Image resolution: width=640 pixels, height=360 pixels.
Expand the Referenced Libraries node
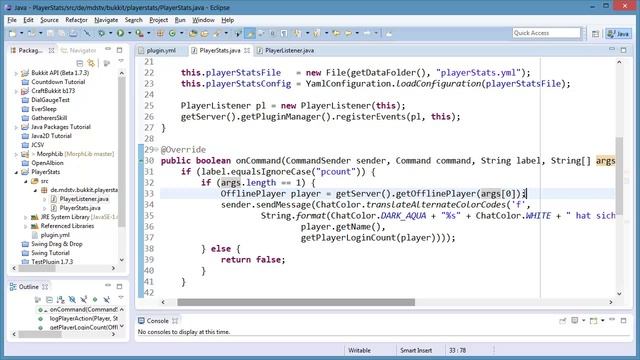pos(26,226)
